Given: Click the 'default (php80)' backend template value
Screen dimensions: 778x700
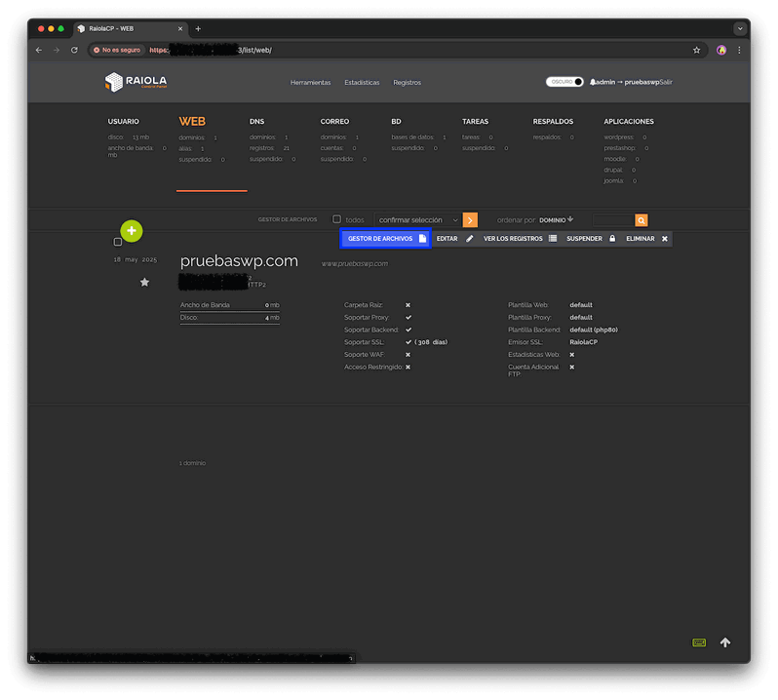Looking at the screenshot, I should point(594,330).
